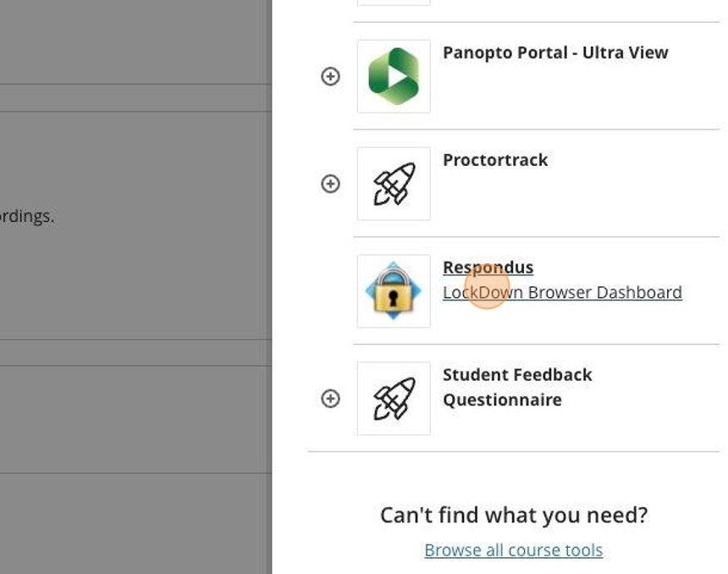Open the Proctortrack tool title
Screen dimensions: 728x574
(495, 160)
